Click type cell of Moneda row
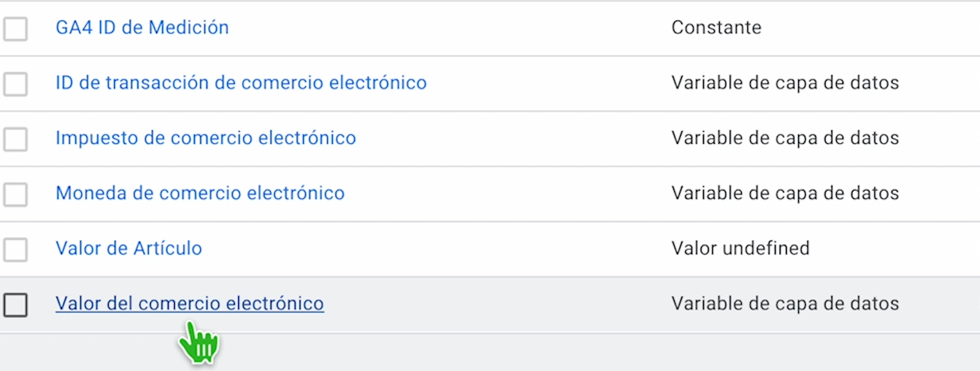The image size is (980, 371). [x=785, y=193]
